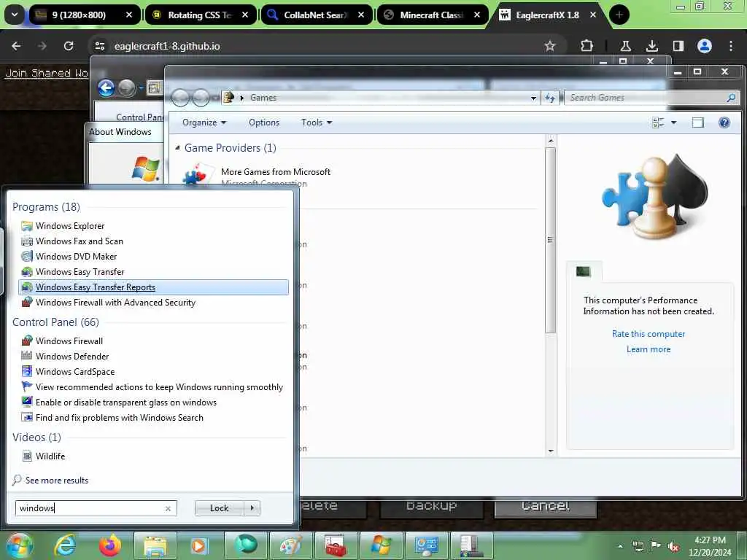Click Games list vertical scrollbar thumb
Image resolution: width=747 pixels, height=560 pixels.
pyautogui.click(x=550, y=239)
